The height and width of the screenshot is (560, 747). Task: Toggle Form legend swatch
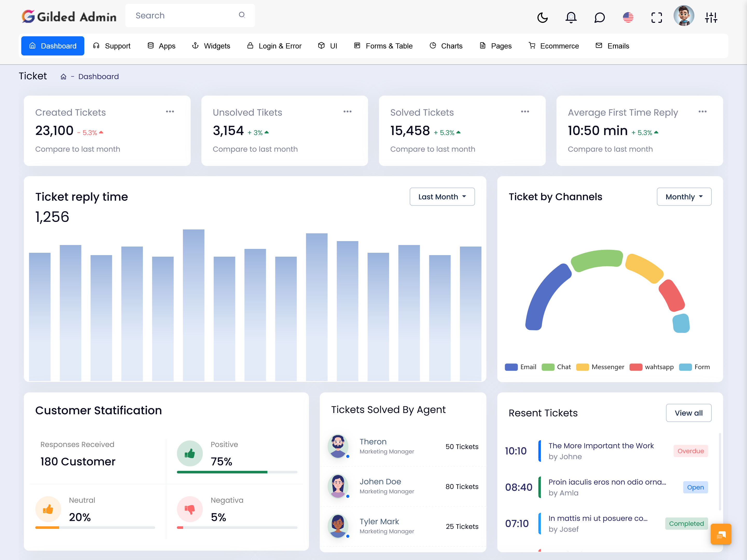point(685,367)
